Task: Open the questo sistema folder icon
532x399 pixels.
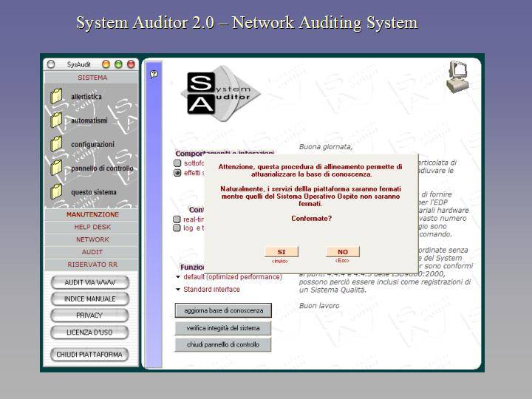Action: pos(56,191)
